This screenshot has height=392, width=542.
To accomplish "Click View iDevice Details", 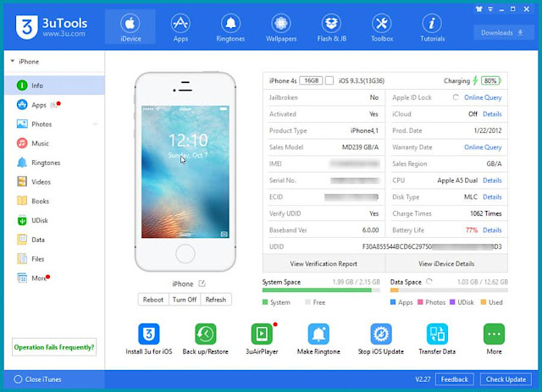I will [x=446, y=263].
